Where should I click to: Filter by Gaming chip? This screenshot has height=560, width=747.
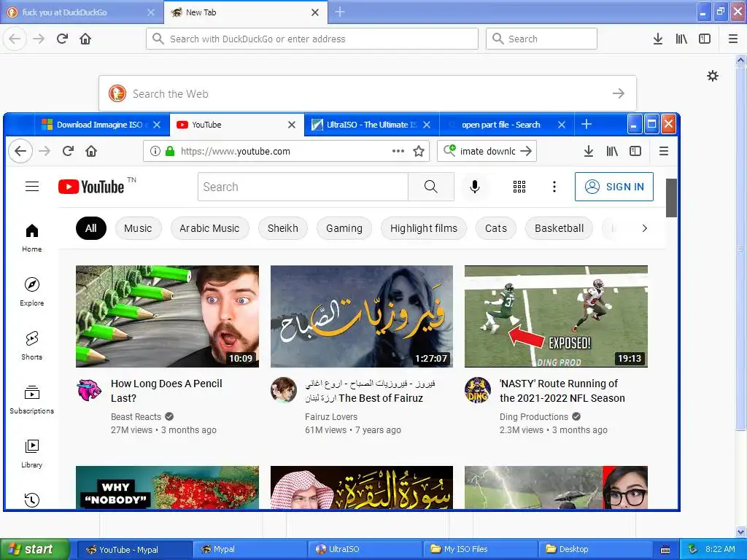pos(344,228)
